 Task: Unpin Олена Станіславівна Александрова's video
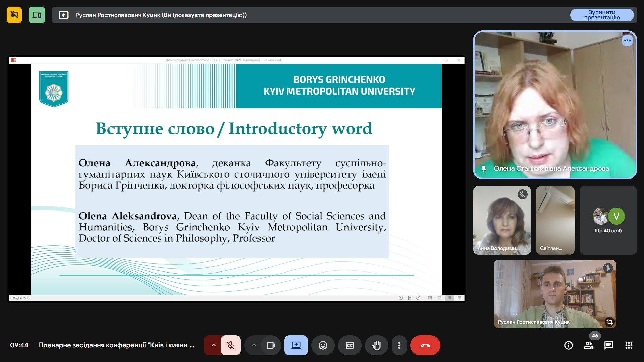click(x=484, y=169)
